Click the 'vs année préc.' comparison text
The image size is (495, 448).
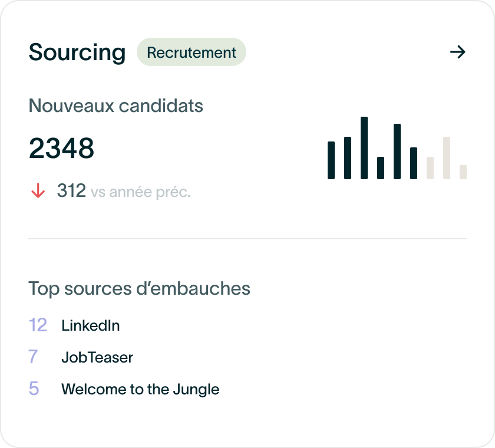(140, 192)
